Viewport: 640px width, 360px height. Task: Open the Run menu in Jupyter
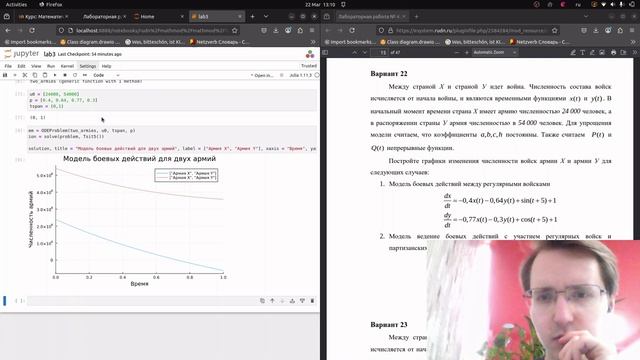51,66
